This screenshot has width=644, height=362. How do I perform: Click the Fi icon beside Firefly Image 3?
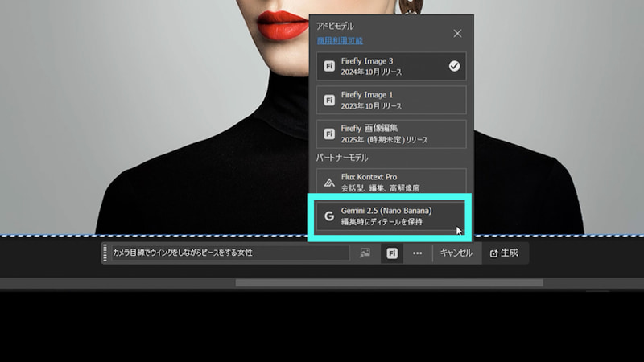point(329,66)
